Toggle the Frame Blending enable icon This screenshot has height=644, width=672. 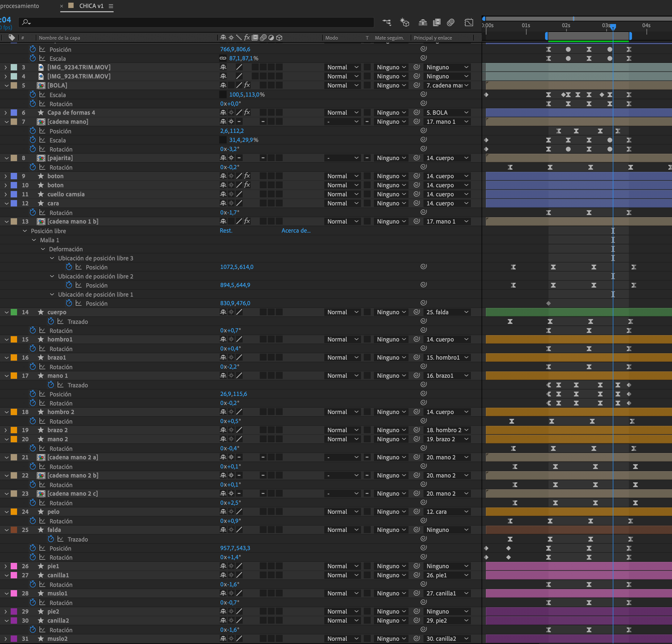437,23
